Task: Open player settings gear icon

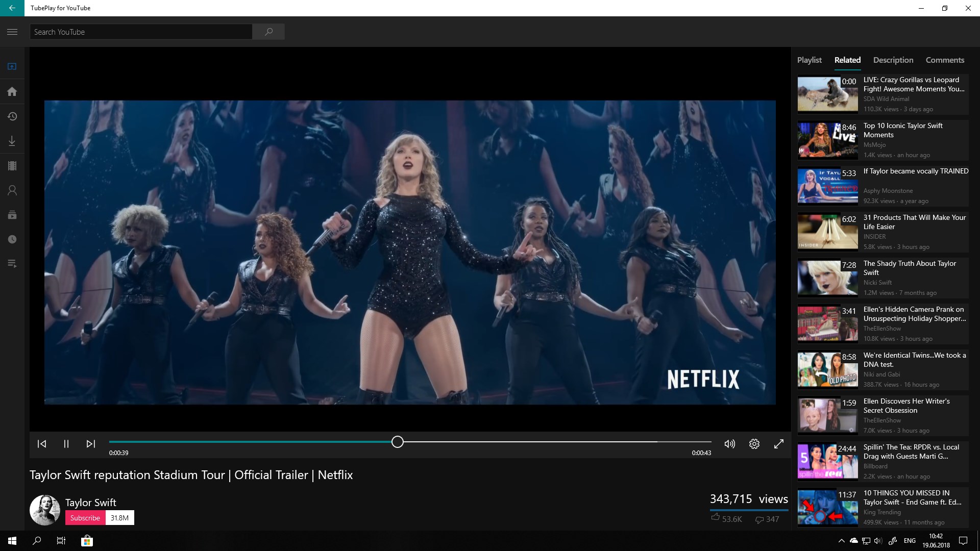Action: [x=754, y=444]
